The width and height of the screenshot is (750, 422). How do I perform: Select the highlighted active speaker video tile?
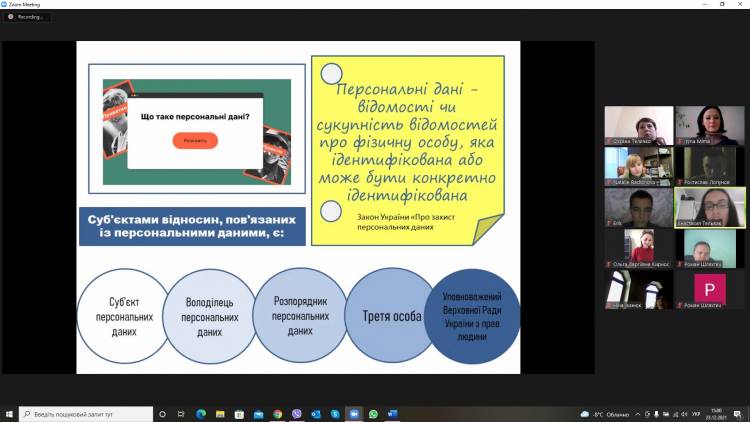pyautogui.click(x=710, y=208)
